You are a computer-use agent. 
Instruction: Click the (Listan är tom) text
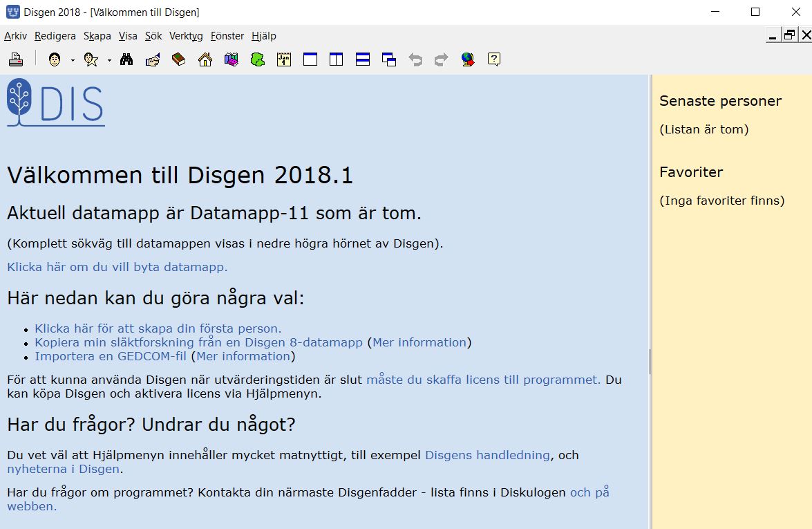click(704, 129)
